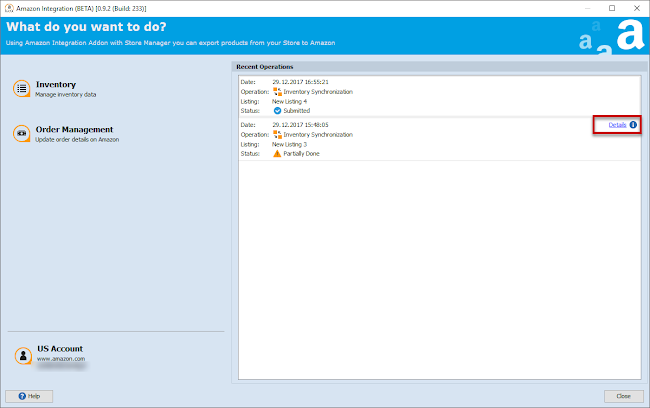The height and width of the screenshot is (408, 650).
Task: Click 'Inventory Synchronization' text for New Listing 3
Action: coord(318,134)
